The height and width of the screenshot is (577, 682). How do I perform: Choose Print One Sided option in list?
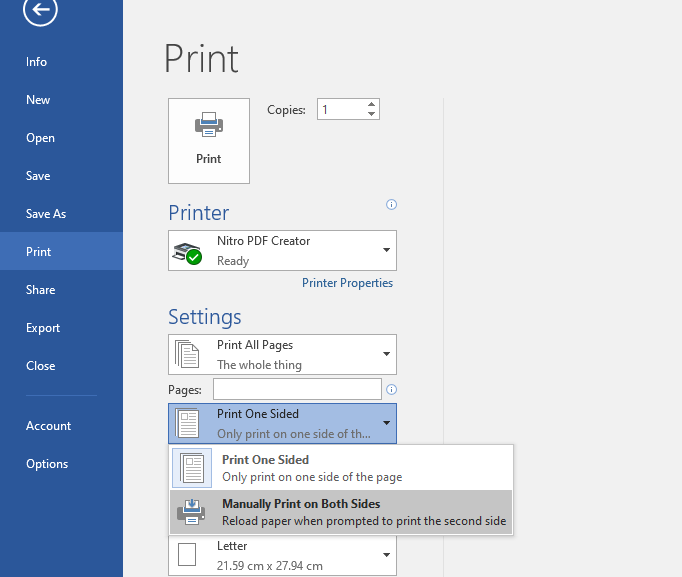click(x=341, y=468)
